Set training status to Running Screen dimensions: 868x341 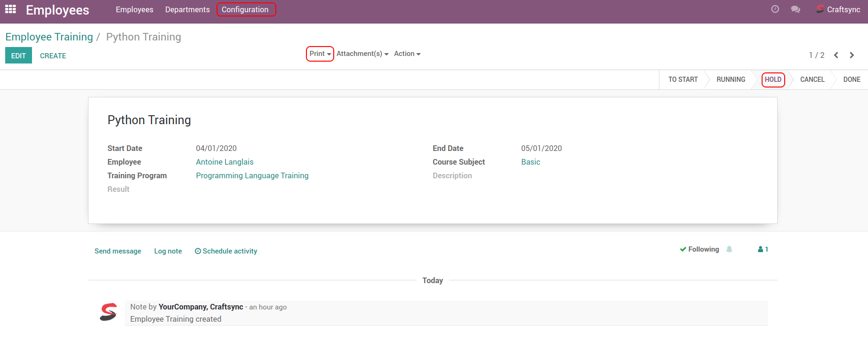pyautogui.click(x=731, y=79)
